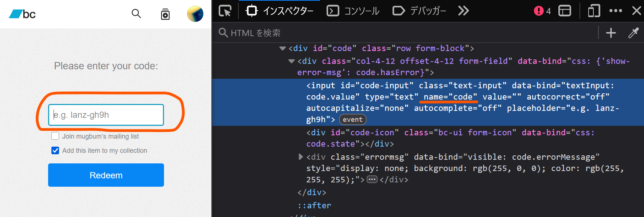Image resolution: width=644 pixels, height=217 pixels.
Task: Click the event badge on input element
Action: pos(352,119)
